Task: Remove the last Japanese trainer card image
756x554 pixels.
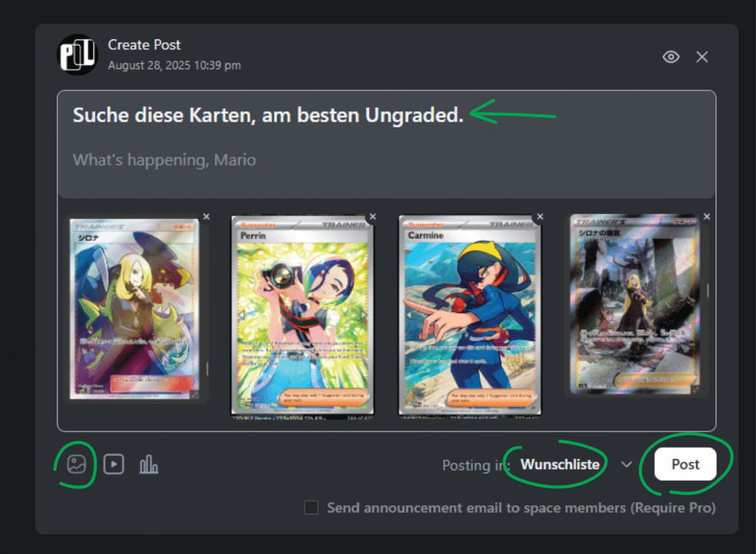Action: (707, 217)
